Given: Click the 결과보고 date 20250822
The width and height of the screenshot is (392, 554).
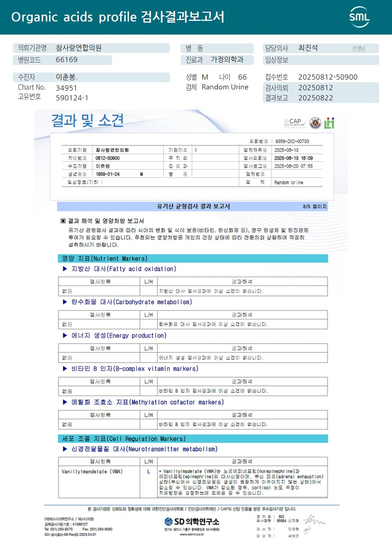Looking at the screenshot, I should (316, 98).
